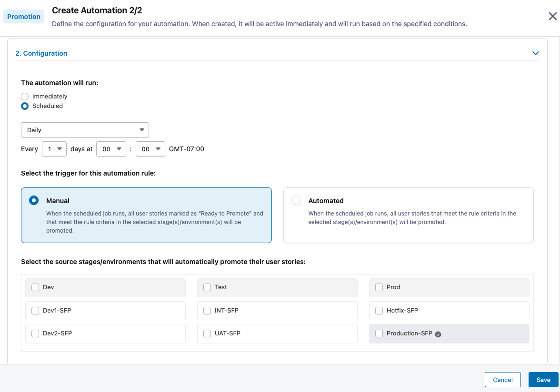
Task: Open the hour dropdown before the colon
Action: pyautogui.click(x=111, y=149)
